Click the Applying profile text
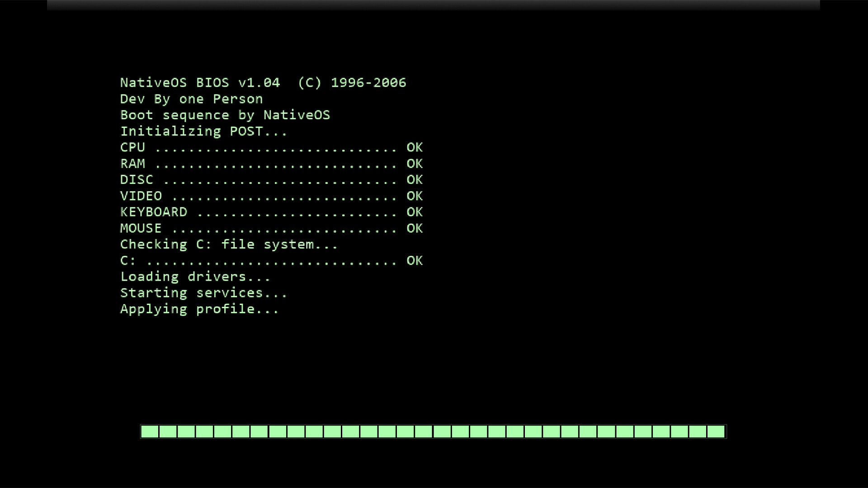Image resolution: width=868 pixels, height=488 pixels. click(199, 309)
